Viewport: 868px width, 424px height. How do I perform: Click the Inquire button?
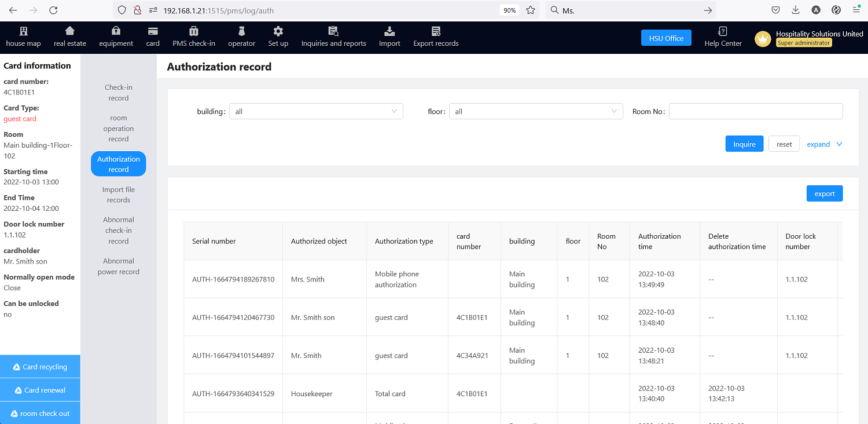pyautogui.click(x=744, y=144)
